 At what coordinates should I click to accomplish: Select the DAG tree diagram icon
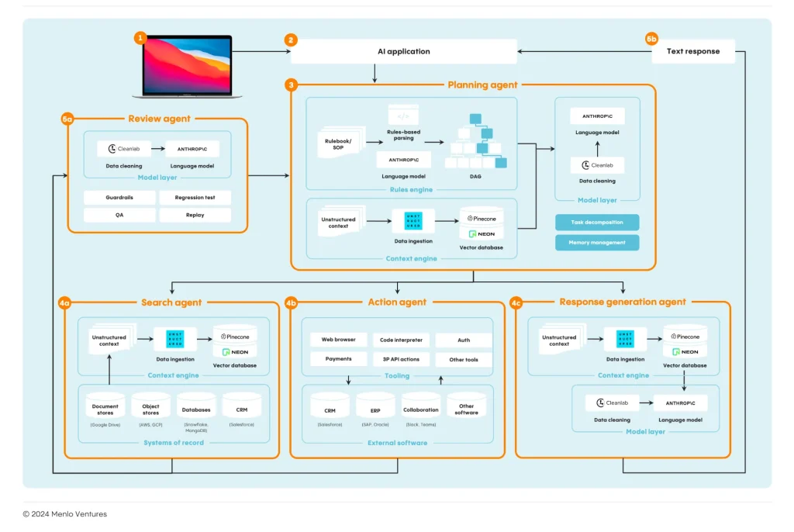[x=475, y=141]
